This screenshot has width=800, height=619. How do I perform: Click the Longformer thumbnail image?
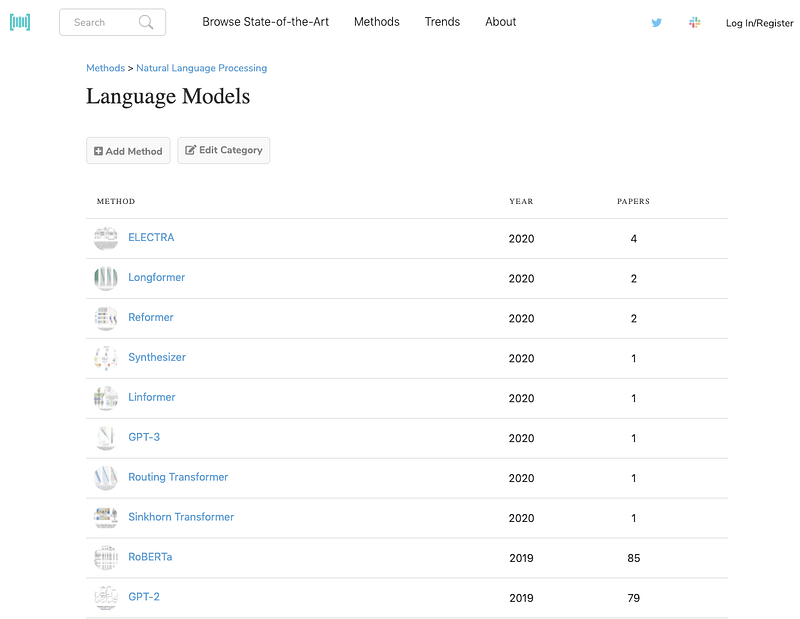tap(106, 278)
